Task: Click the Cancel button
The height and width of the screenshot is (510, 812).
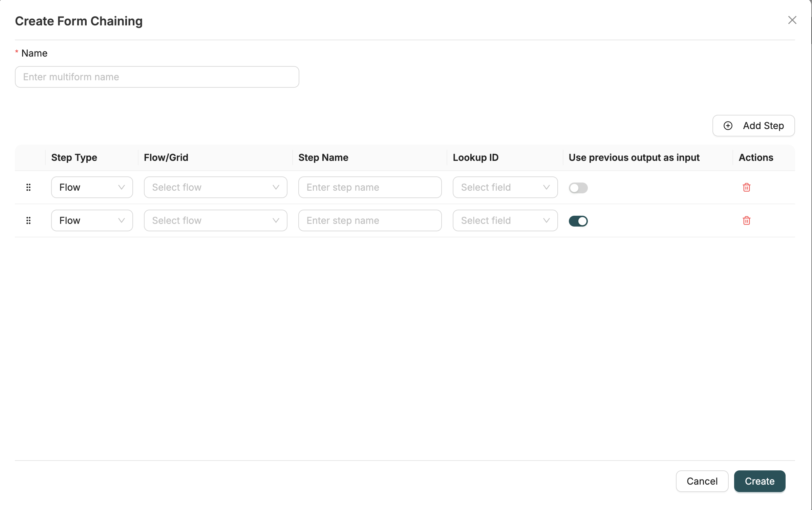Action: coord(702,481)
